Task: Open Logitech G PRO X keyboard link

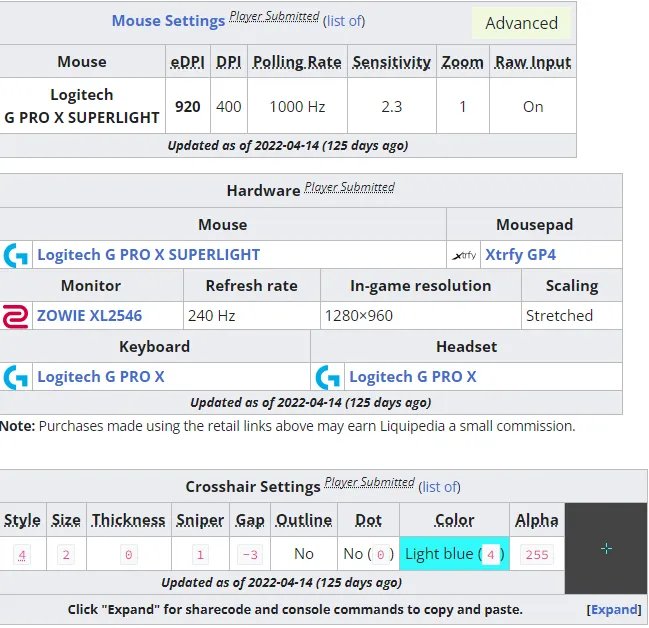Action: tap(100, 377)
